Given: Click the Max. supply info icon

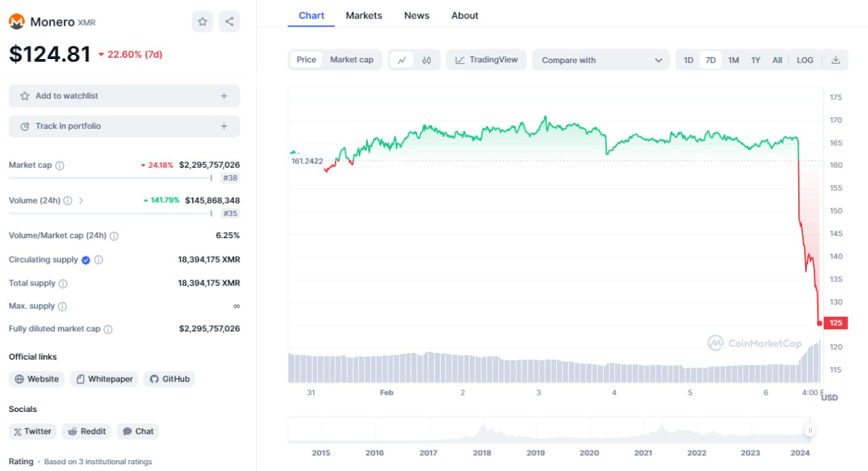Looking at the screenshot, I should coord(62,307).
